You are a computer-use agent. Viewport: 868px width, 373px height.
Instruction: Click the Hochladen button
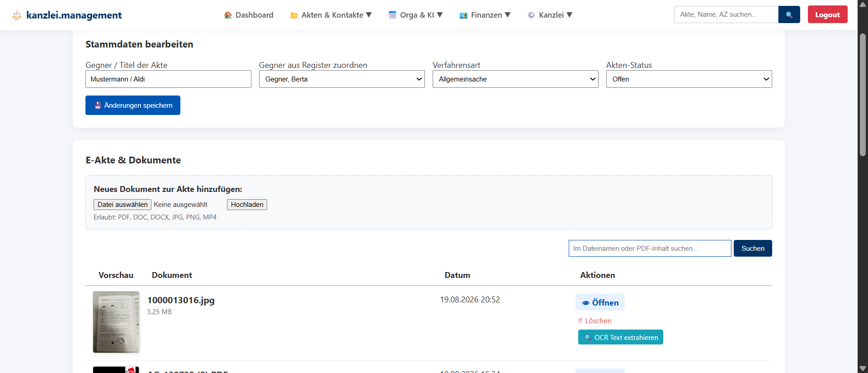tap(247, 205)
